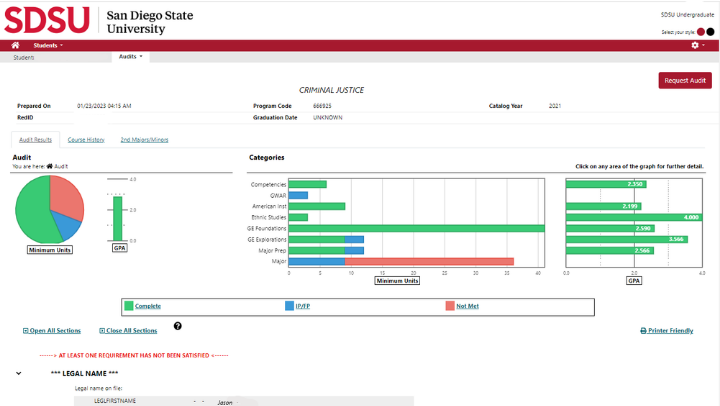Screen dimensions: 720x406
Task: Click the Not Met legend link
Action: coord(467,305)
